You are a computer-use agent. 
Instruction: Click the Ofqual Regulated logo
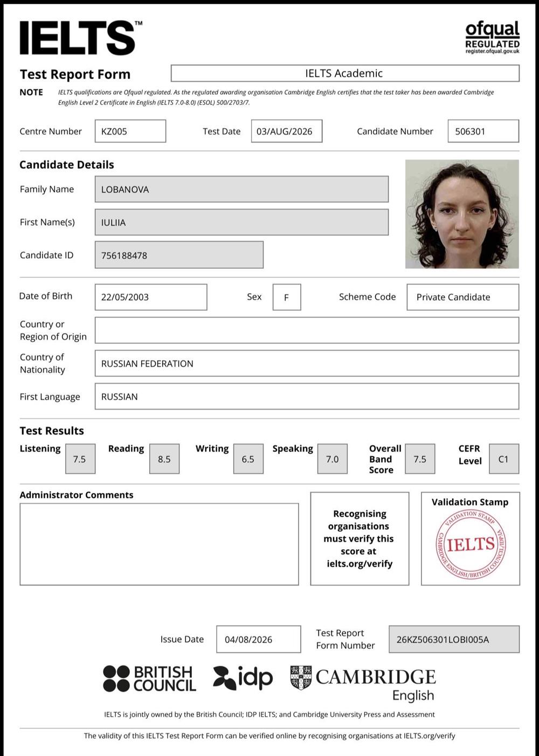(493, 37)
